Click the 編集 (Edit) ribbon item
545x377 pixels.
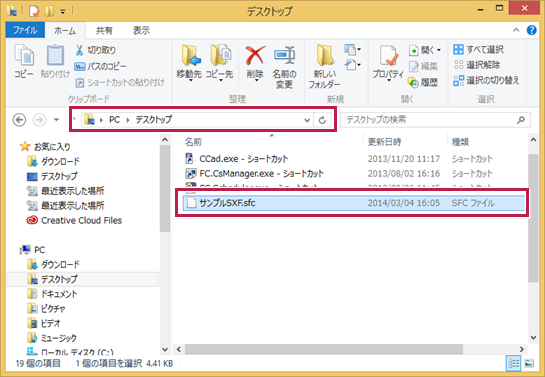tap(423, 66)
